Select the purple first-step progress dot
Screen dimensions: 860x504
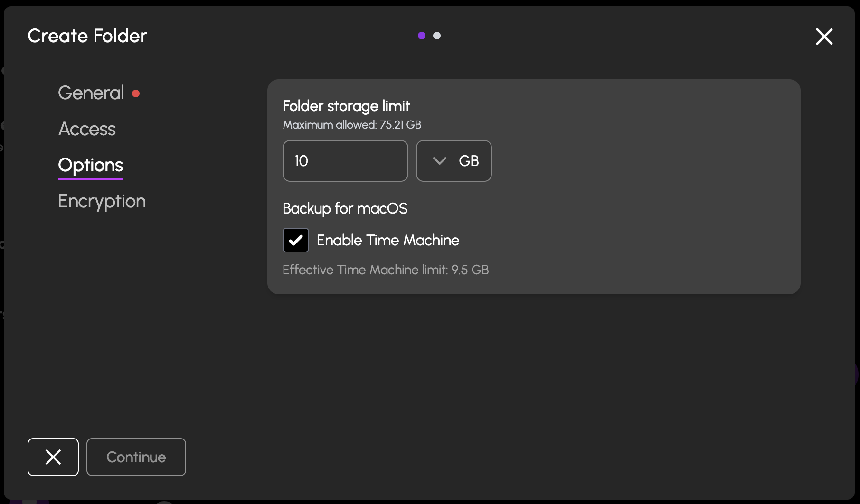tap(421, 35)
